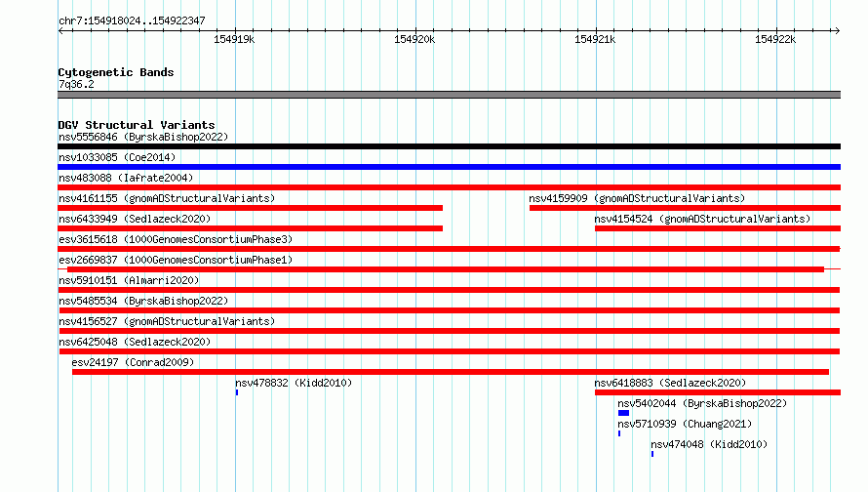Click the right arrowhead of the ruler
Viewport: 868px width, 492px height.
tap(837, 30)
